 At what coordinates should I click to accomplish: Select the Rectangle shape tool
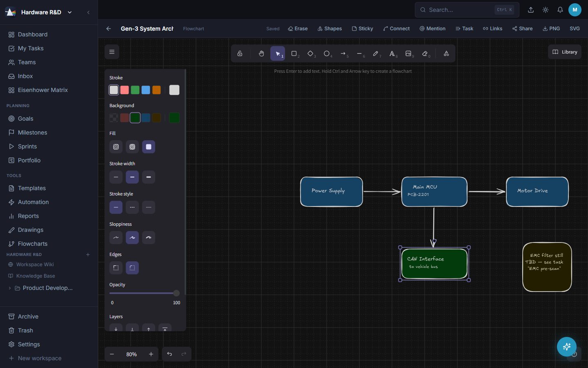(294, 54)
